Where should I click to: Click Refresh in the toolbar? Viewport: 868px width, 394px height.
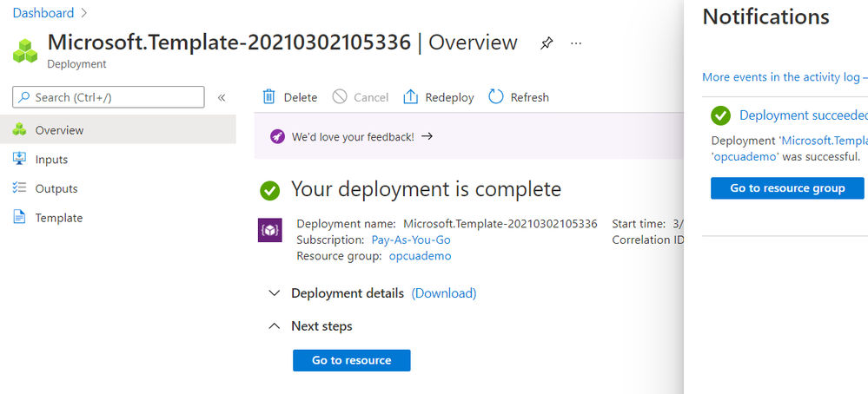coord(519,97)
